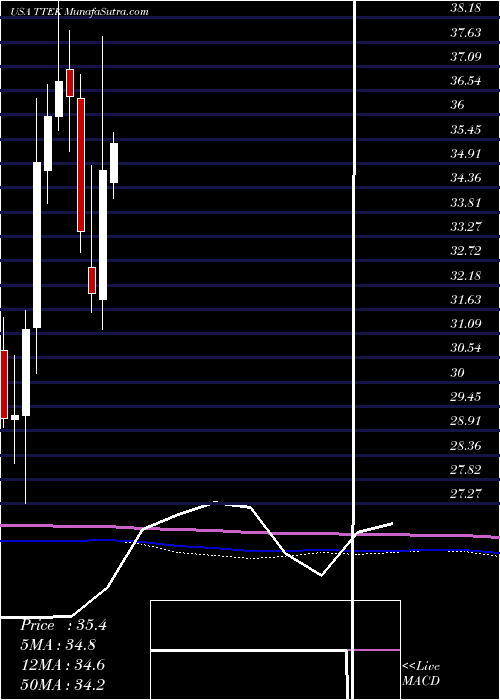Click the last white candle near 34.91

(x=114, y=163)
